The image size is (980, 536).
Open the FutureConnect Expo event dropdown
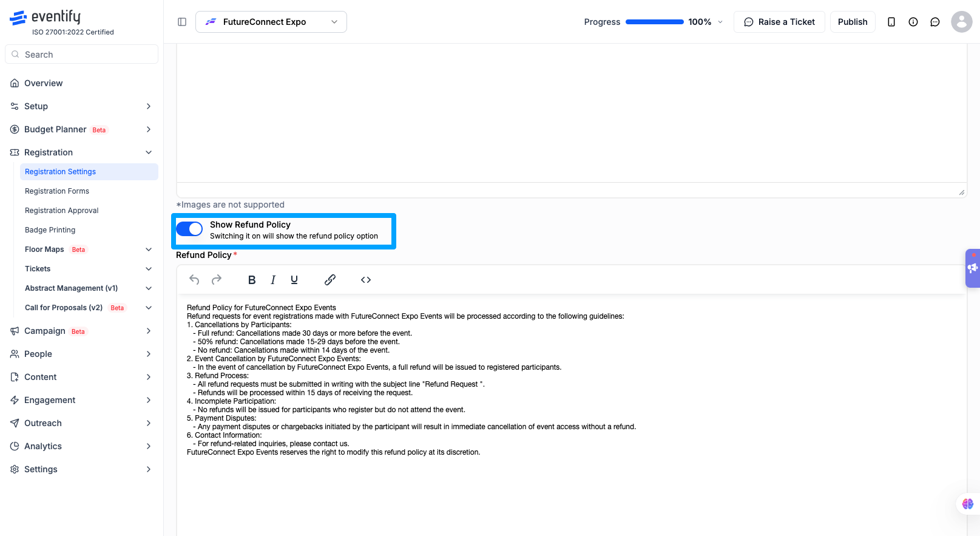click(x=271, y=22)
